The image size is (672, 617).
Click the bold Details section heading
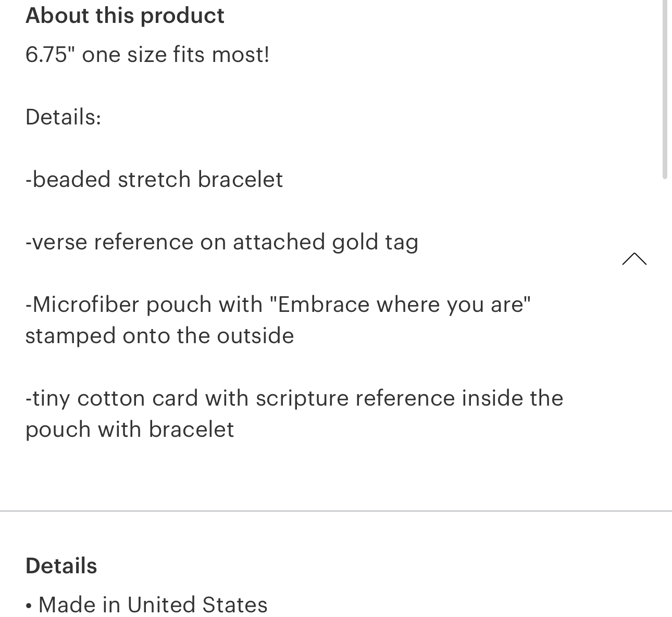click(x=61, y=566)
